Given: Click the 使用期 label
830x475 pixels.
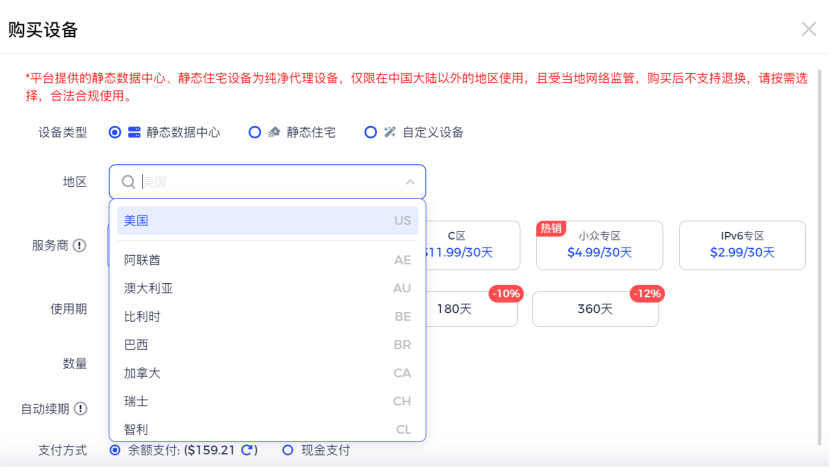Looking at the screenshot, I should tap(68, 309).
